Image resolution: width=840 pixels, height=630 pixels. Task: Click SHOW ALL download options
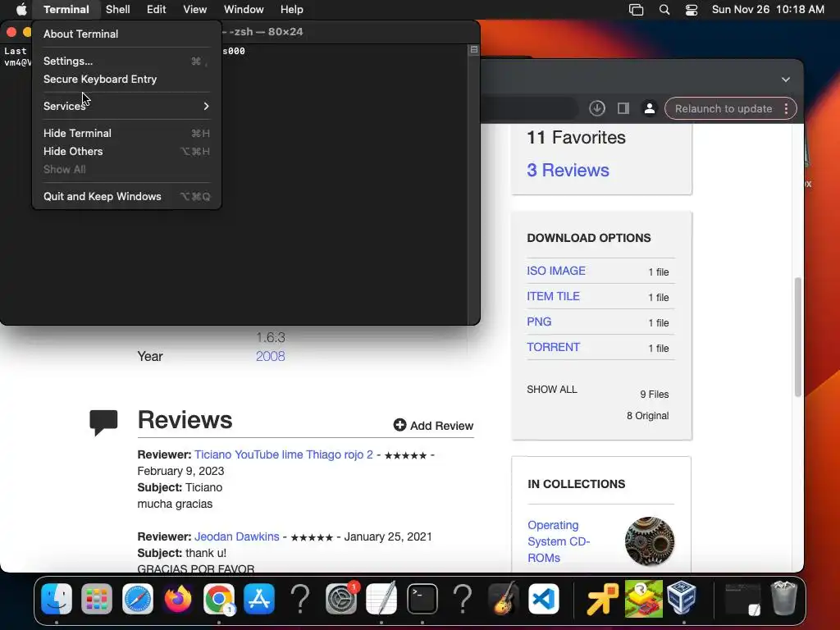[x=552, y=390]
